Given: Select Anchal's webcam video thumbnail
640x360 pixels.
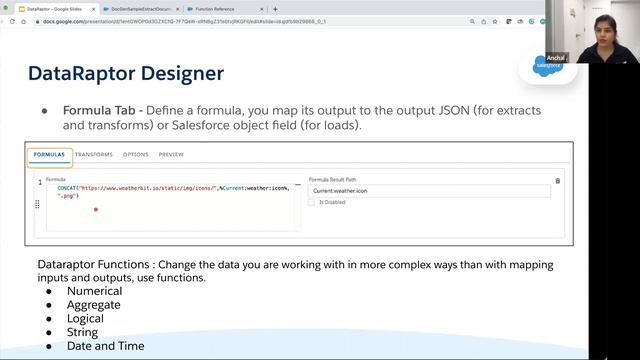Looking at the screenshot, I should pyautogui.click(x=592, y=31).
